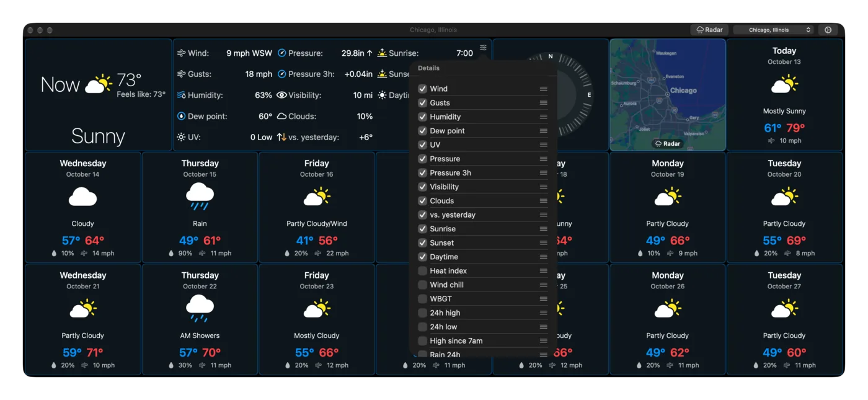Click the sunny icon next to Now

click(98, 84)
